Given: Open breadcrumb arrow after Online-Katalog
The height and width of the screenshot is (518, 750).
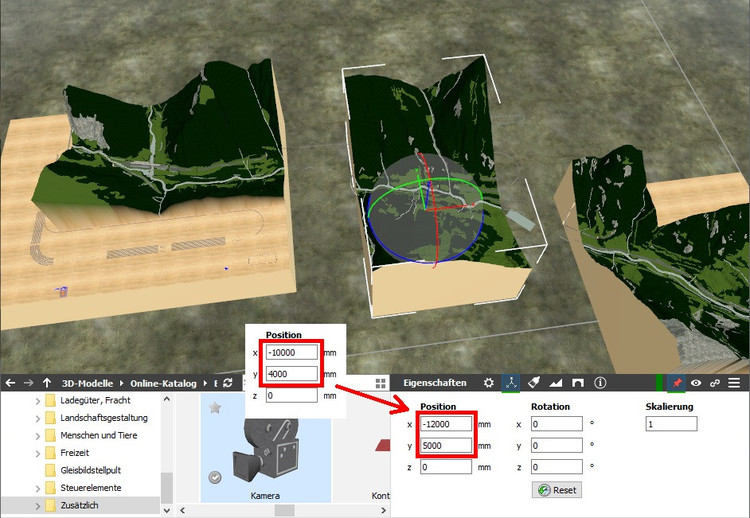Looking at the screenshot, I should tap(205, 383).
